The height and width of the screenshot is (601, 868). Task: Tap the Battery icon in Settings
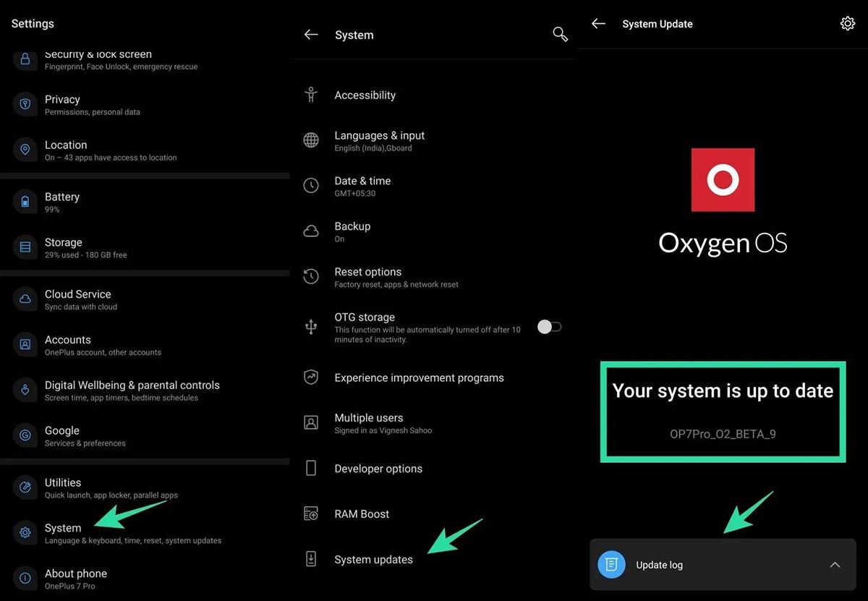coord(25,202)
